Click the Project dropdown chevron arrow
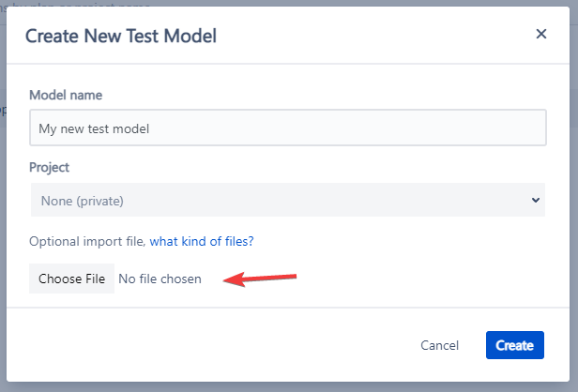The height and width of the screenshot is (392, 578). (535, 200)
